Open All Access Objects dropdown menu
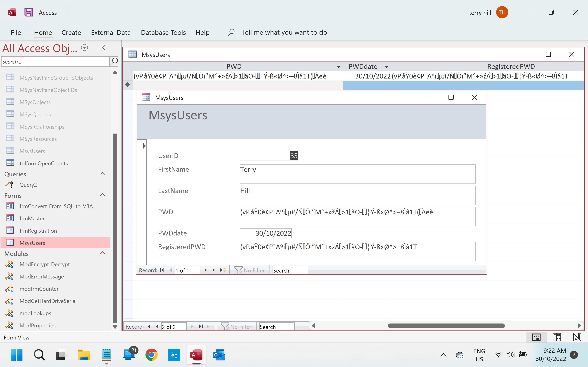This screenshot has width=588, height=367. [84, 48]
